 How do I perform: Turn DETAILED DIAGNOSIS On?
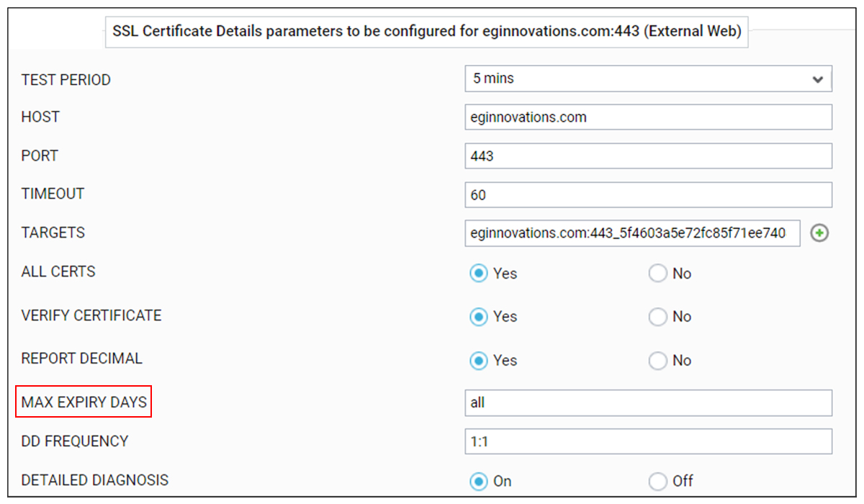(479, 482)
